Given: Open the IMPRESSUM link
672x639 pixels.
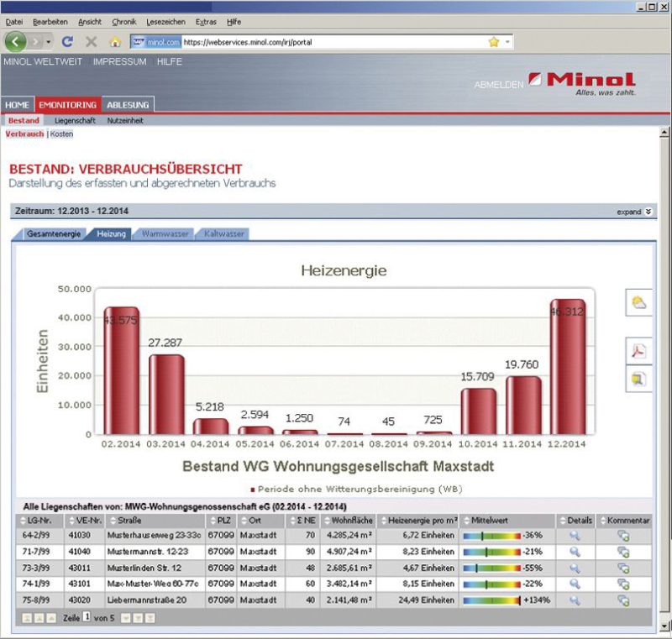Looking at the screenshot, I should click(119, 61).
